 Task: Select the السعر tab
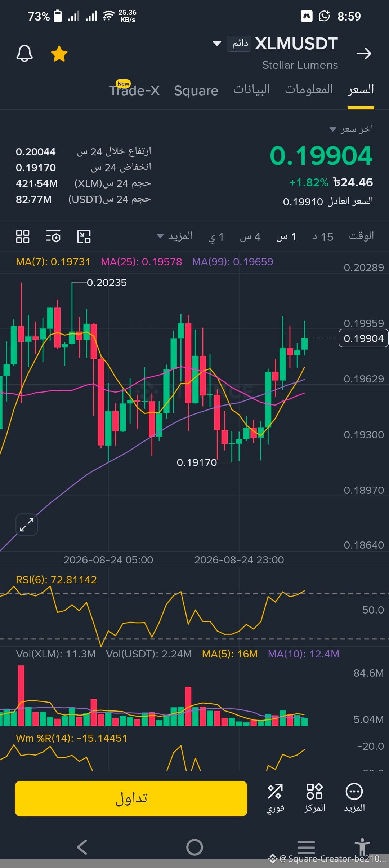pyautogui.click(x=361, y=89)
